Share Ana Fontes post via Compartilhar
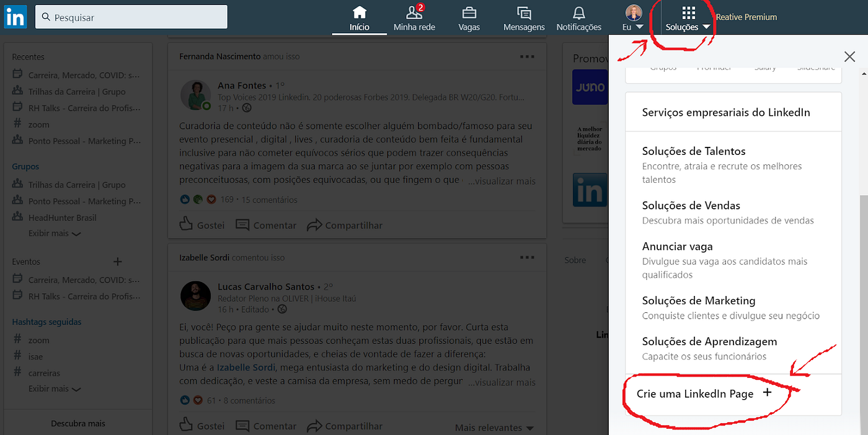This screenshot has width=868, height=435. pos(345,225)
